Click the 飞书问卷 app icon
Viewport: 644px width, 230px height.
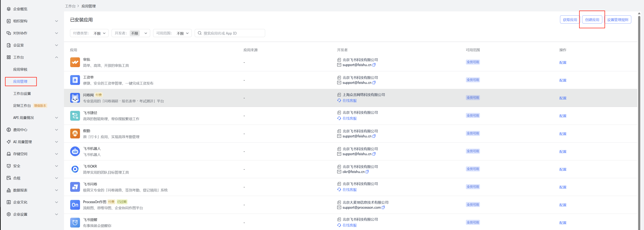pyautogui.click(x=75, y=187)
